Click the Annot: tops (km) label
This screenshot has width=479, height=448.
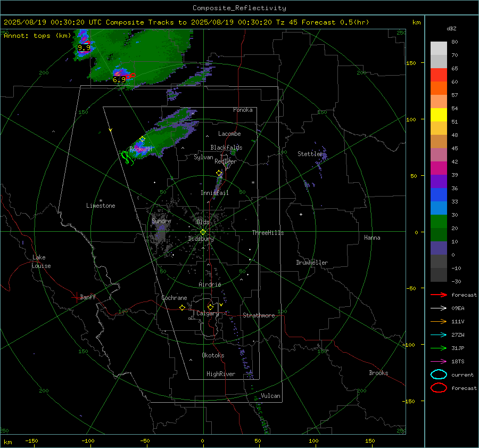(x=37, y=36)
